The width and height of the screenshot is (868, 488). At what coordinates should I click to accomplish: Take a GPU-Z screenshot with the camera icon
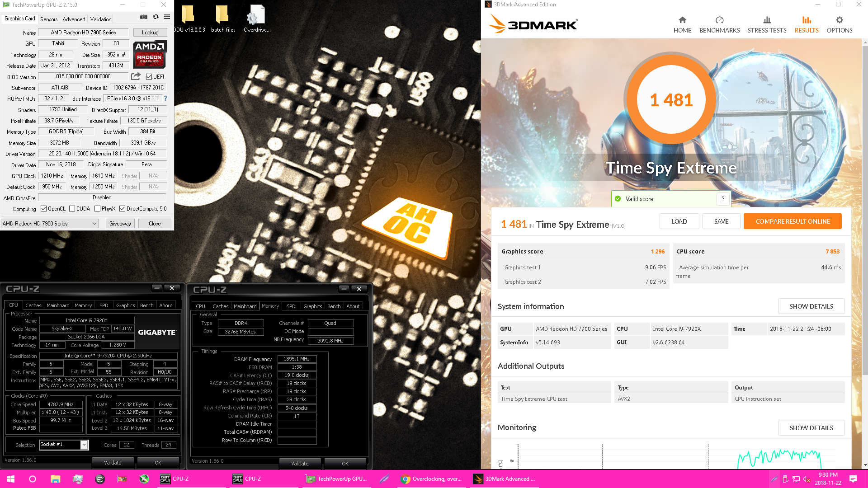(144, 17)
